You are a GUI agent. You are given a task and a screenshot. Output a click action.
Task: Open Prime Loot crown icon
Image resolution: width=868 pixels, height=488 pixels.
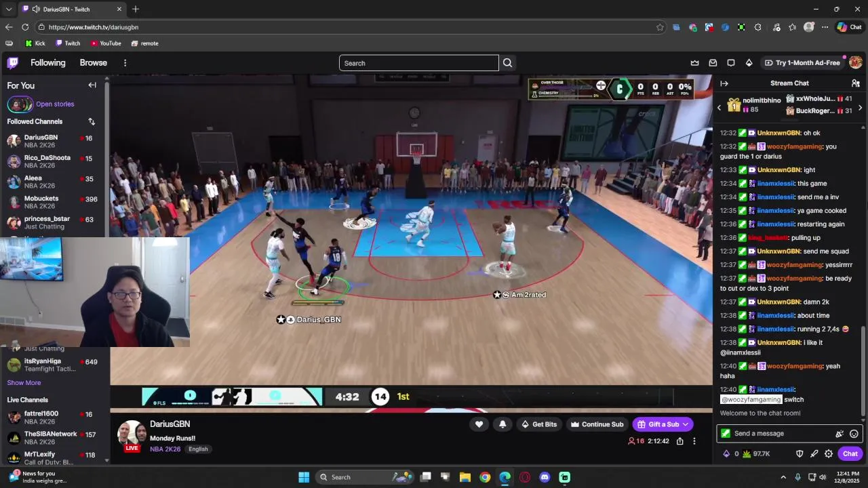(694, 63)
